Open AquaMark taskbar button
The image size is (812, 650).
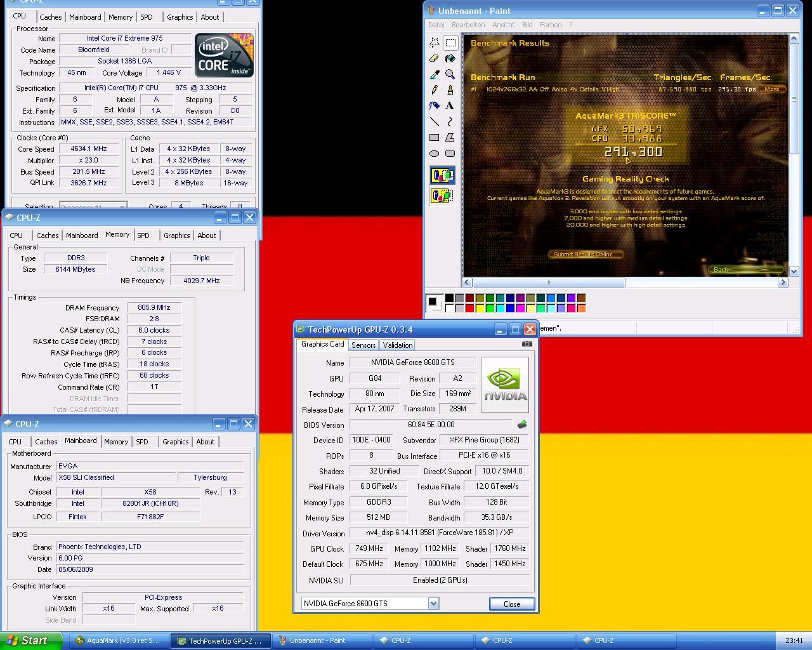(119, 640)
